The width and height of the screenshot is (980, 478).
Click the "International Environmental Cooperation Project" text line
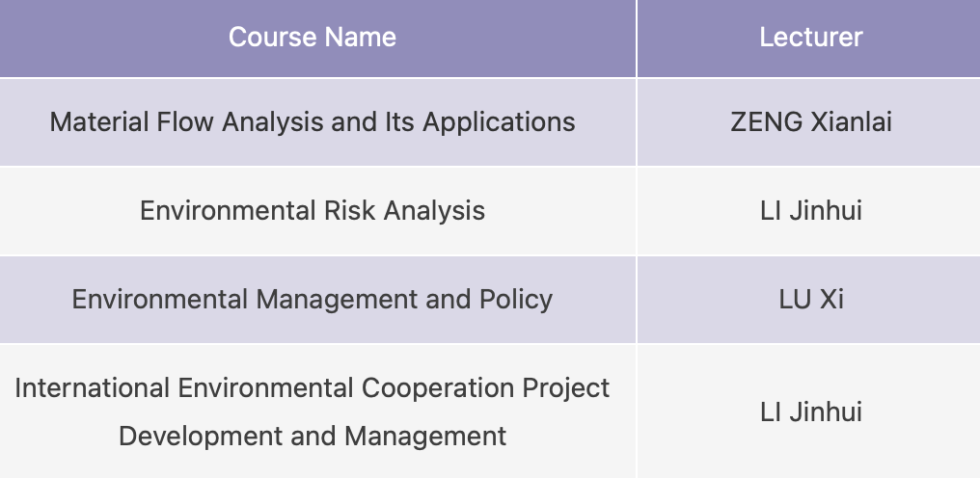(312, 387)
